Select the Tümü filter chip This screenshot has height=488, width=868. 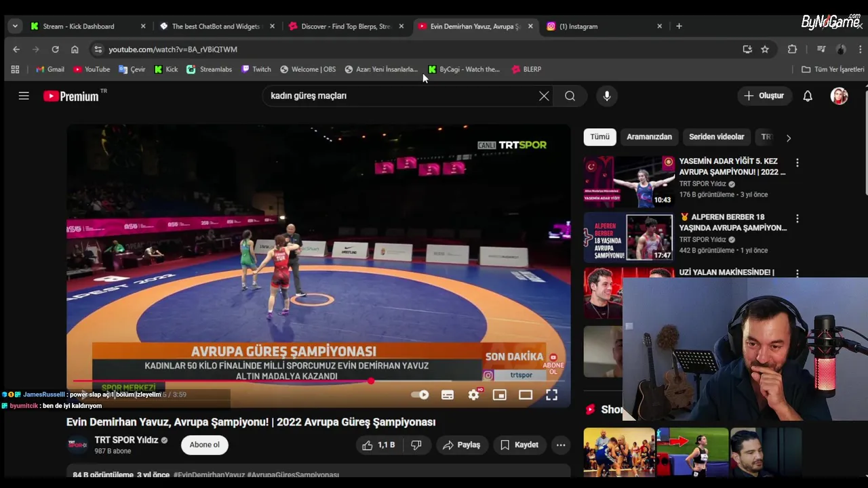click(x=600, y=137)
